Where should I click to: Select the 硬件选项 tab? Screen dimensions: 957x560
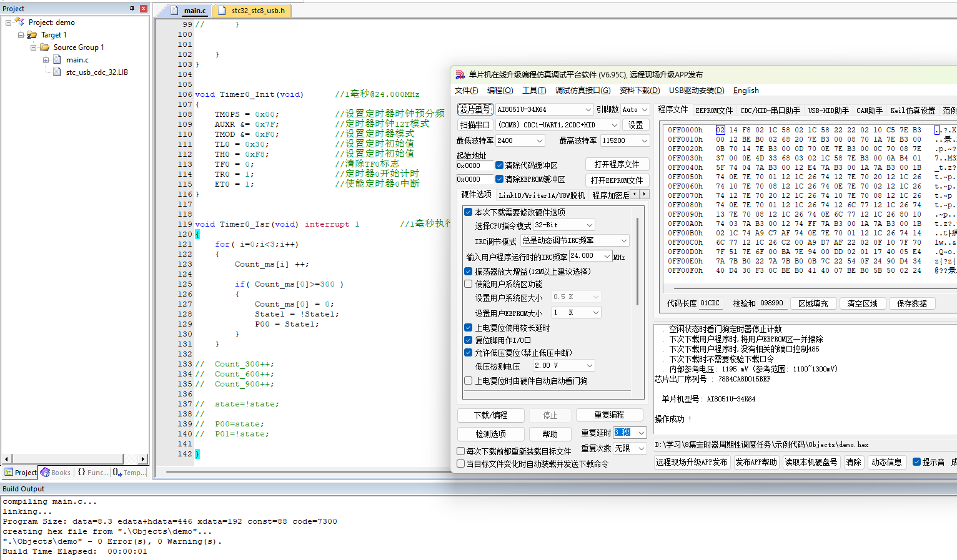pyautogui.click(x=477, y=195)
